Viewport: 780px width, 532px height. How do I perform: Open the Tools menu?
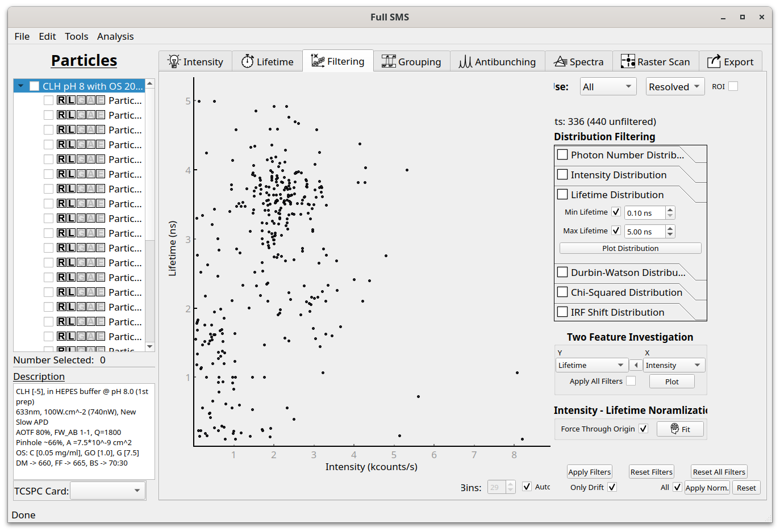tap(77, 36)
